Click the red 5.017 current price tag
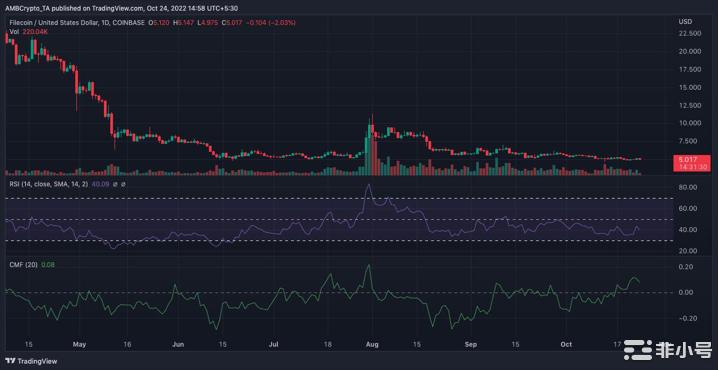Image resolution: width=718 pixels, height=370 pixels. (691, 163)
